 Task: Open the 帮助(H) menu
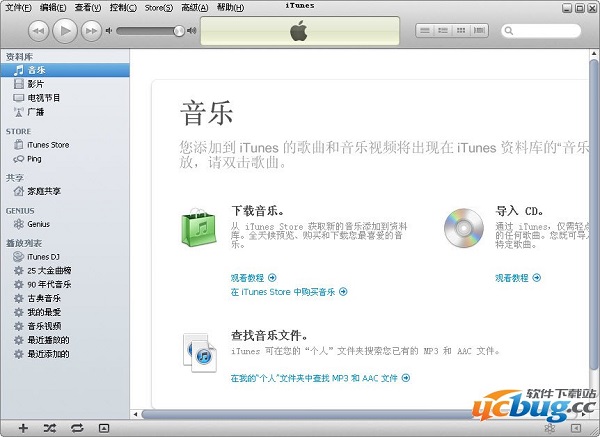(230, 7)
